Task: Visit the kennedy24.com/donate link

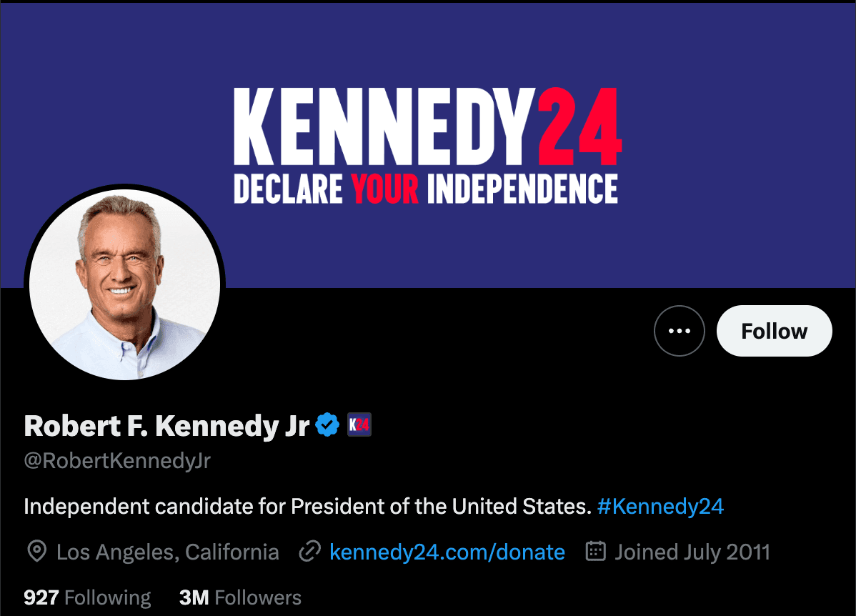Action: 447,552
